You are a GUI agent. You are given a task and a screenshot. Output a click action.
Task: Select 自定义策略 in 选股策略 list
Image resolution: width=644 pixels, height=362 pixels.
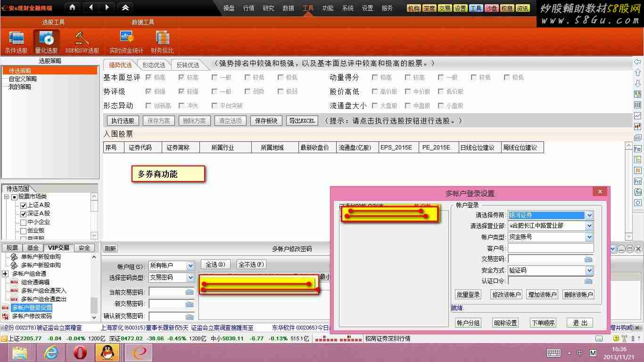click(23, 79)
